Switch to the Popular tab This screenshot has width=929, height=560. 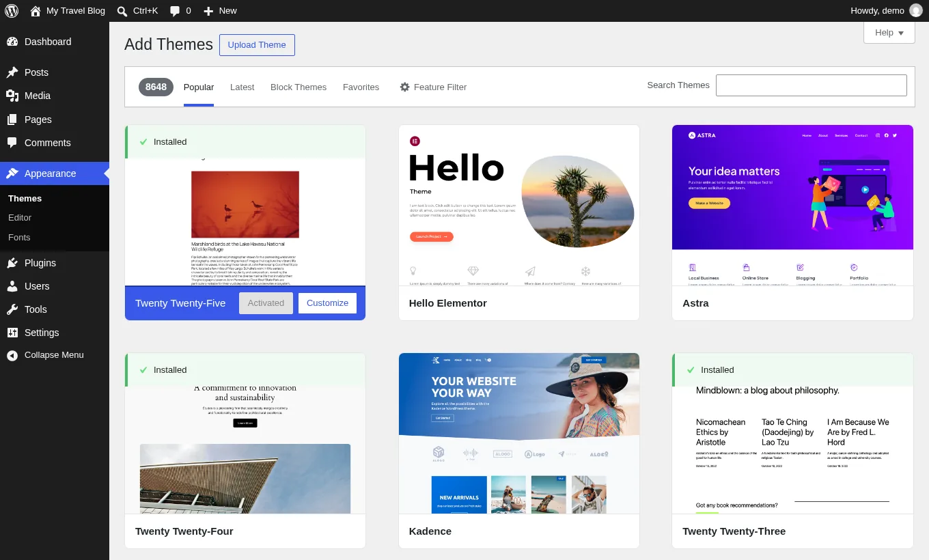click(199, 87)
